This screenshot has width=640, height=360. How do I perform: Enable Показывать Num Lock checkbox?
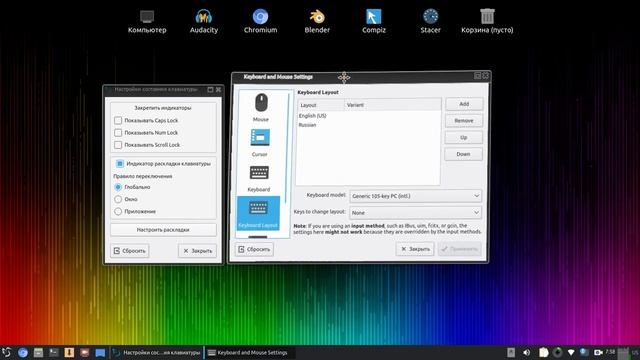click(x=118, y=133)
